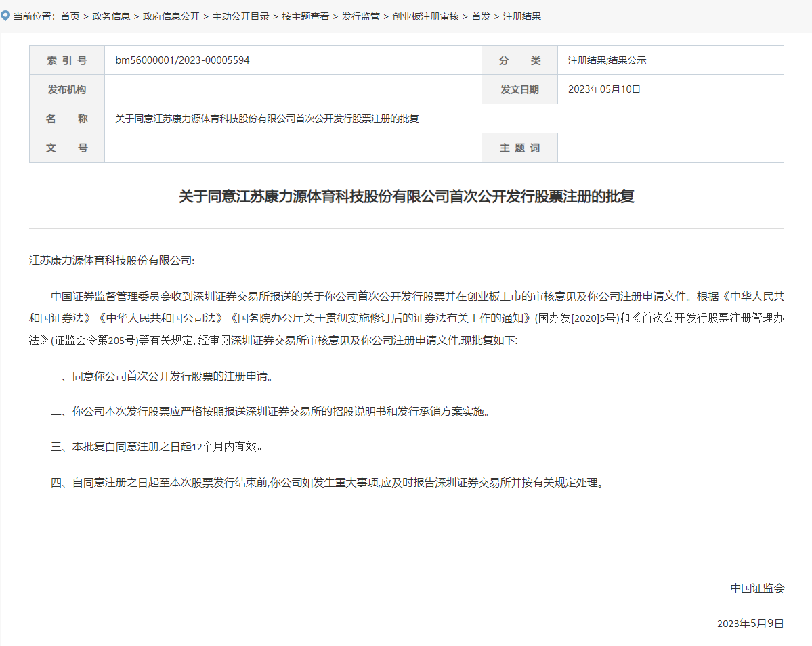Click the location pin icon in breadcrumb
The image size is (812, 646).
coord(5,16)
